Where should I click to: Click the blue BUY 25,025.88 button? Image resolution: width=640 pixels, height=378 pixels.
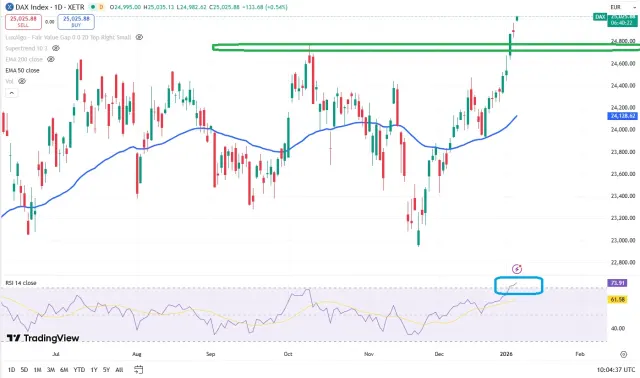click(x=76, y=22)
